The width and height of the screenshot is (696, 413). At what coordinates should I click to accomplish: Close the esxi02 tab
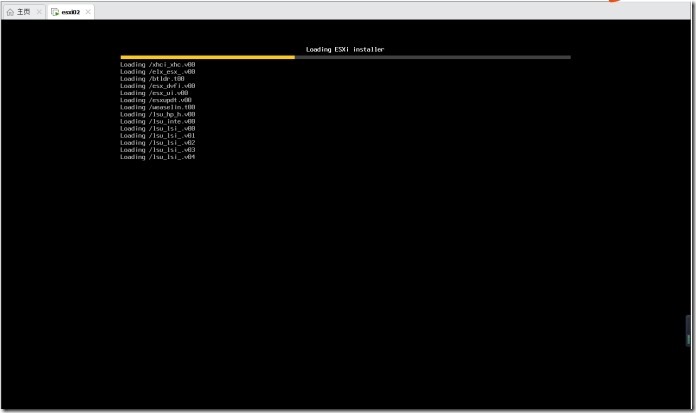tap(88, 12)
